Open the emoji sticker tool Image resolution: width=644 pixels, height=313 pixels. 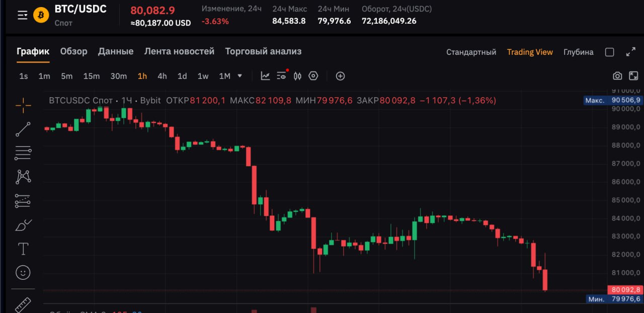tap(23, 272)
